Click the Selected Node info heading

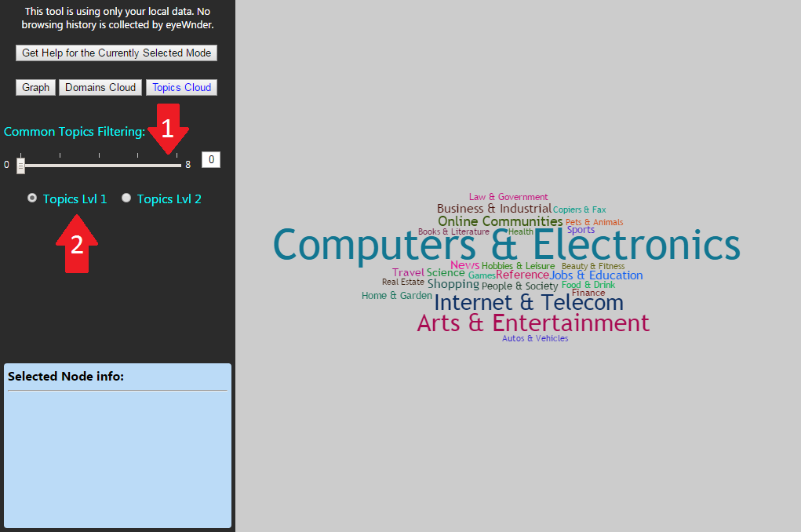66,377
